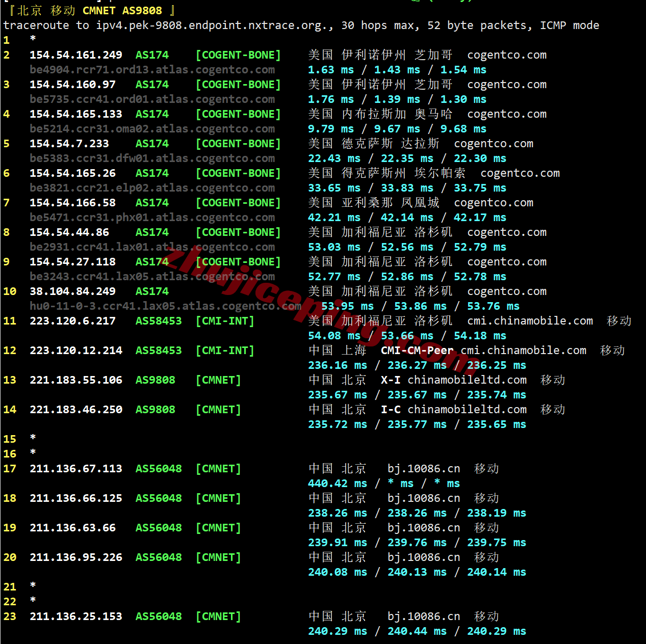Click the 'X-I' label on hop 13
Viewport: 646px width, 644px height.
coord(391,380)
